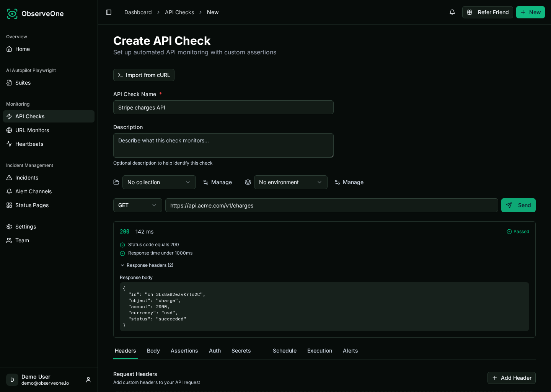
Task: Click the ObserveOne logo icon
Action: tap(12, 14)
